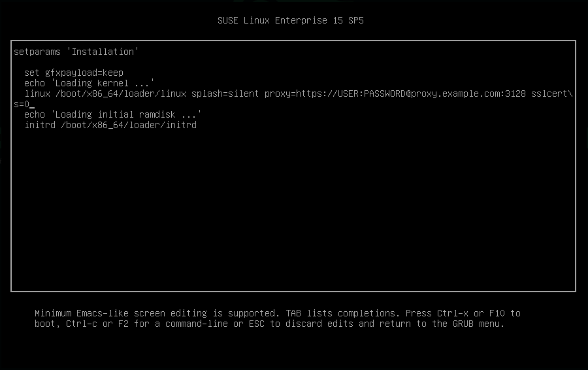The height and width of the screenshot is (370, 588).
Task: Position cursor on splash=silent parameter
Action: click(225, 93)
